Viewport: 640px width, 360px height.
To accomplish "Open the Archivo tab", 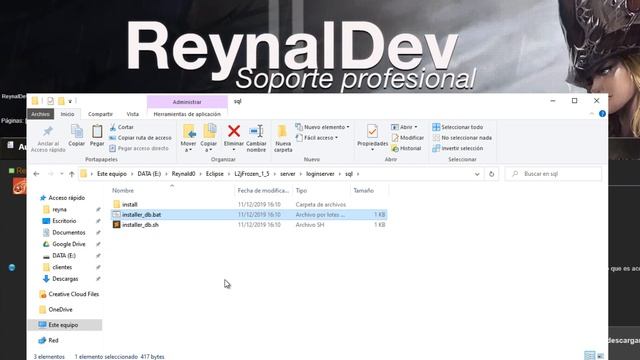I will [40, 114].
